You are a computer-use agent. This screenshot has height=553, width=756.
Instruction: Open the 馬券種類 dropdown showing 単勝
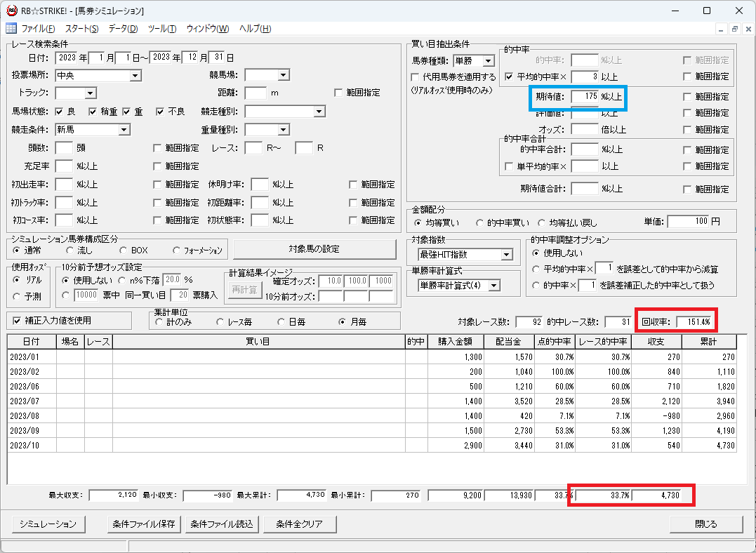(488, 61)
